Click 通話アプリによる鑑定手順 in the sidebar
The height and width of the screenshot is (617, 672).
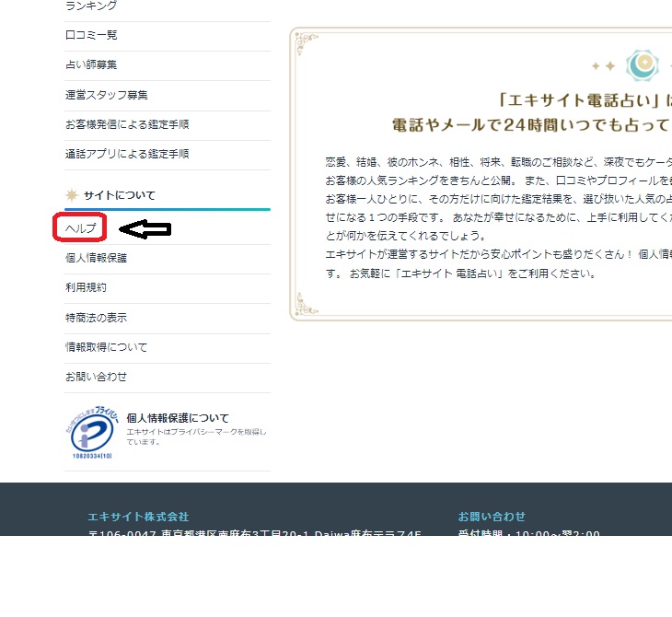point(127,154)
